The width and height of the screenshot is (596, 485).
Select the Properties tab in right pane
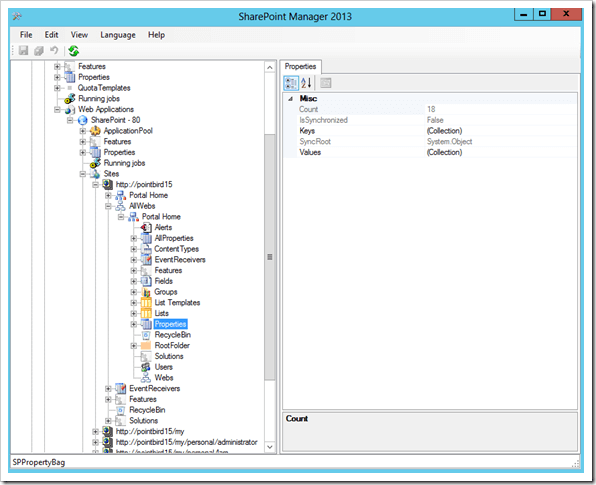(300, 67)
